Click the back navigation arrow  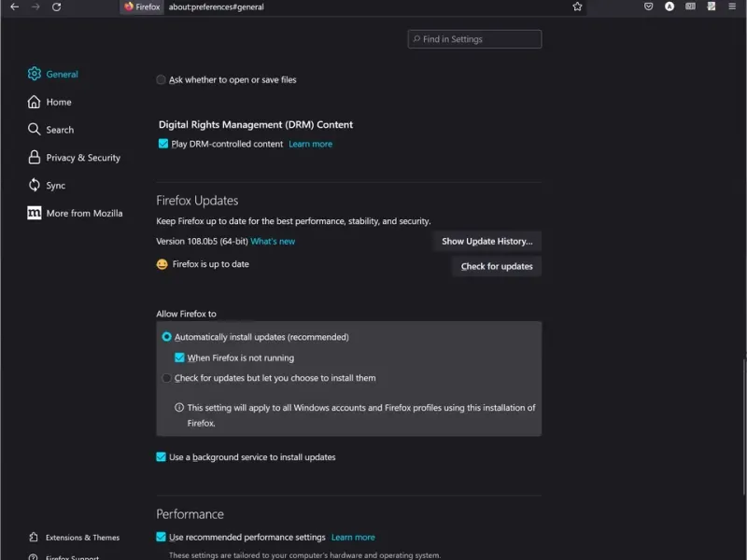tap(14, 7)
